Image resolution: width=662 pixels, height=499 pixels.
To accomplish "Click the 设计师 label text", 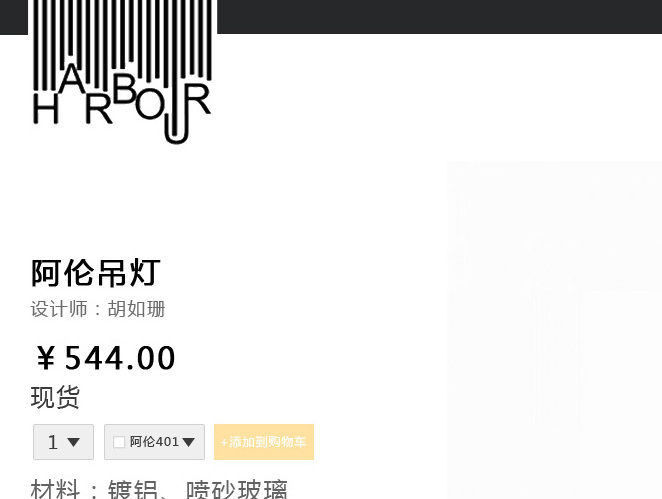I will 59,309.
